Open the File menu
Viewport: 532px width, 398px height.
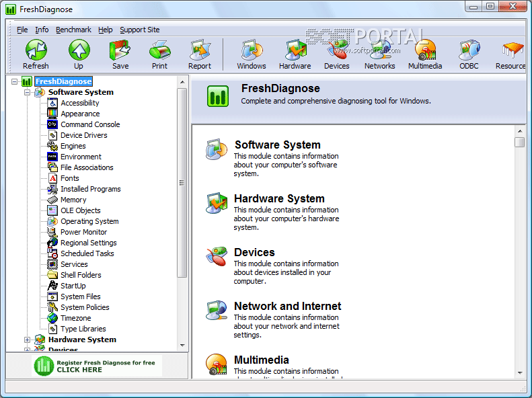point(22,30)
